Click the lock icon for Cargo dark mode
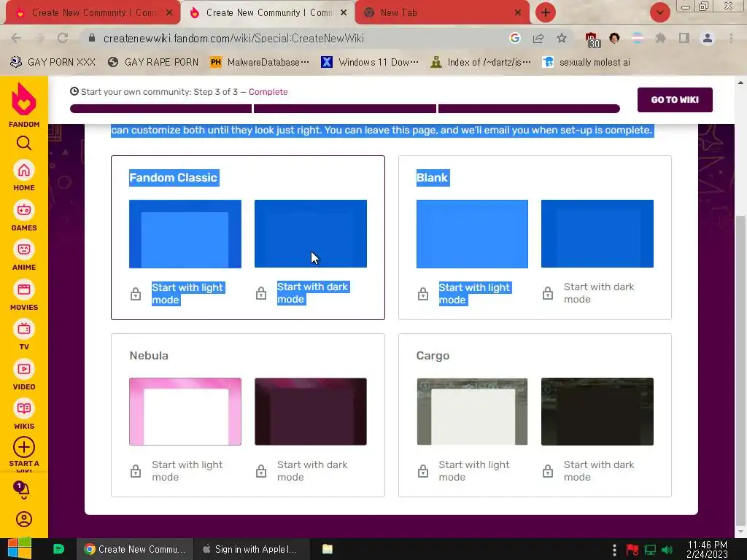 (x=548, y=471)
